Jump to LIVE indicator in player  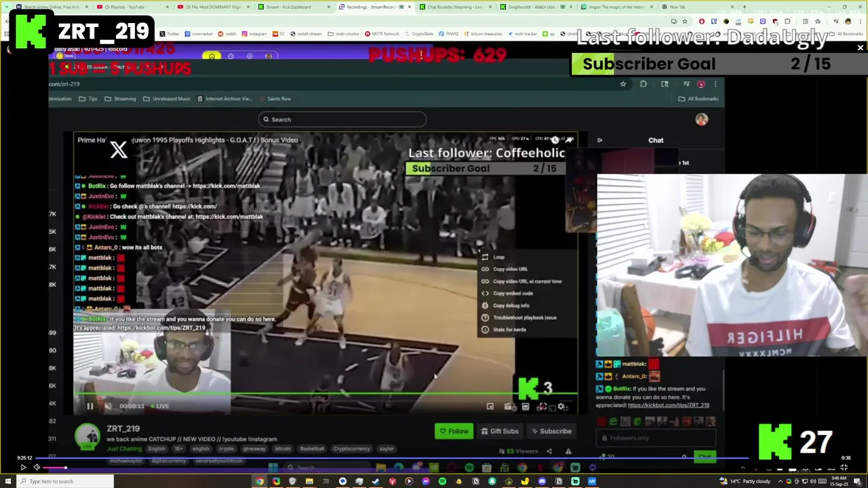pos(159,406)
